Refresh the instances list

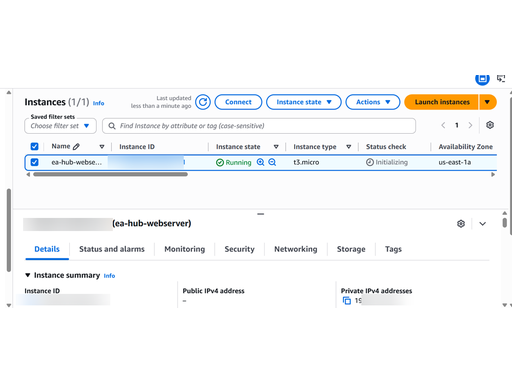(203, 102)
